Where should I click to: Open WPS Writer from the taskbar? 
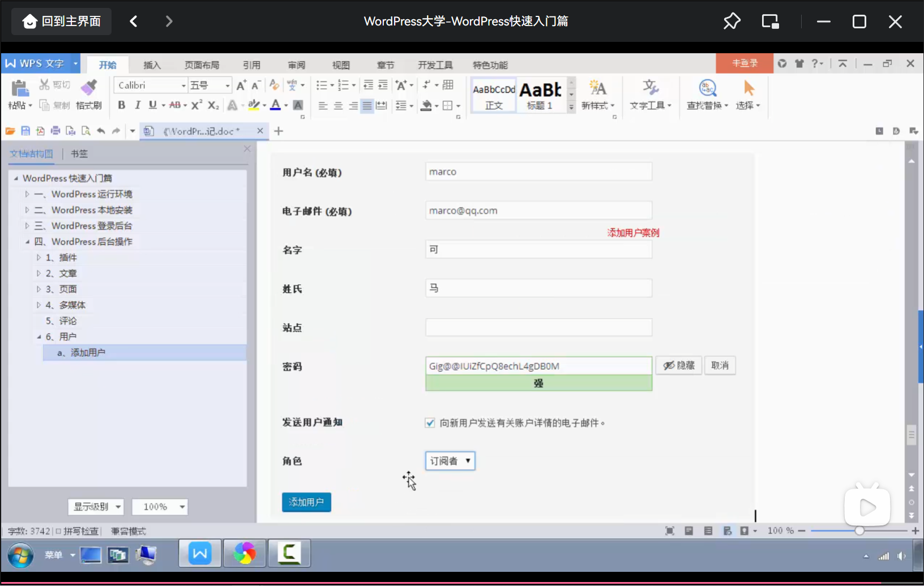(200, 553)
